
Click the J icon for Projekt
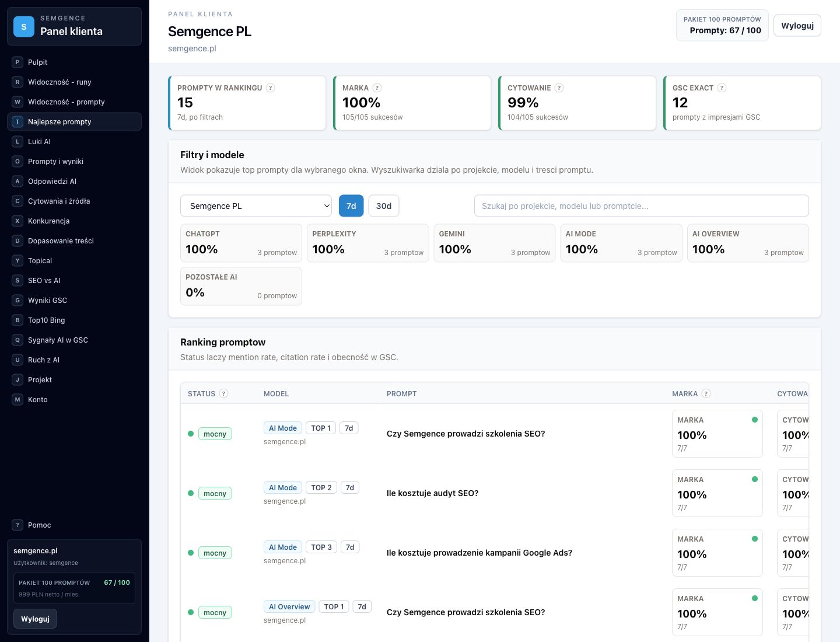pyautogui.click(x=17, y=379)
